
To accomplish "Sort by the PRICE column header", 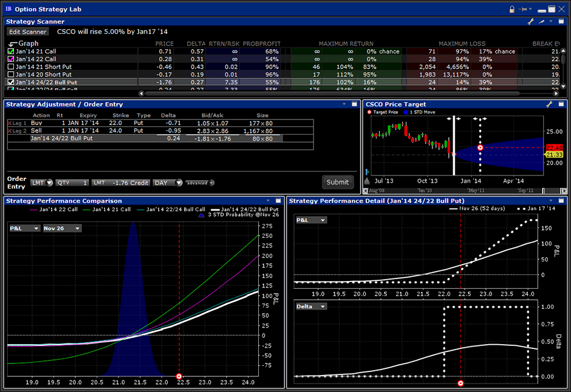I will (x=164, y=44).
